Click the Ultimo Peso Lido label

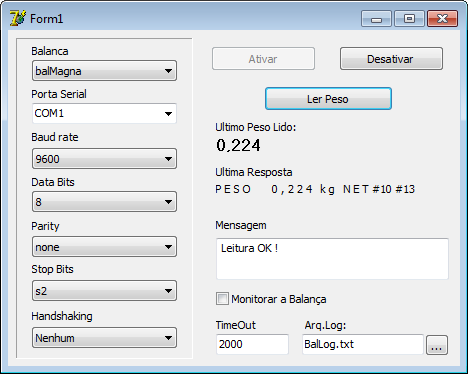pyautogui.click(x=256, y=127)
